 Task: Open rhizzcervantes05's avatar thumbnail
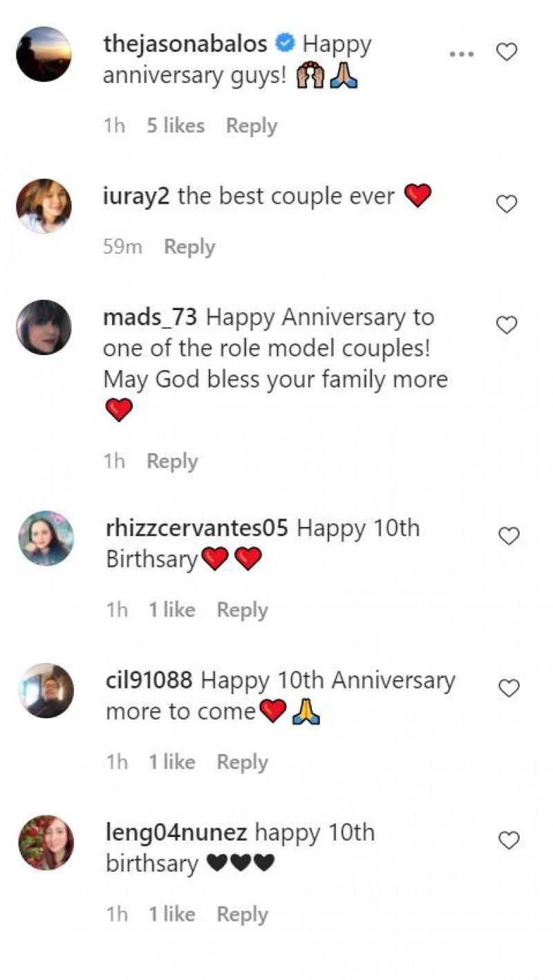point(46,538)
